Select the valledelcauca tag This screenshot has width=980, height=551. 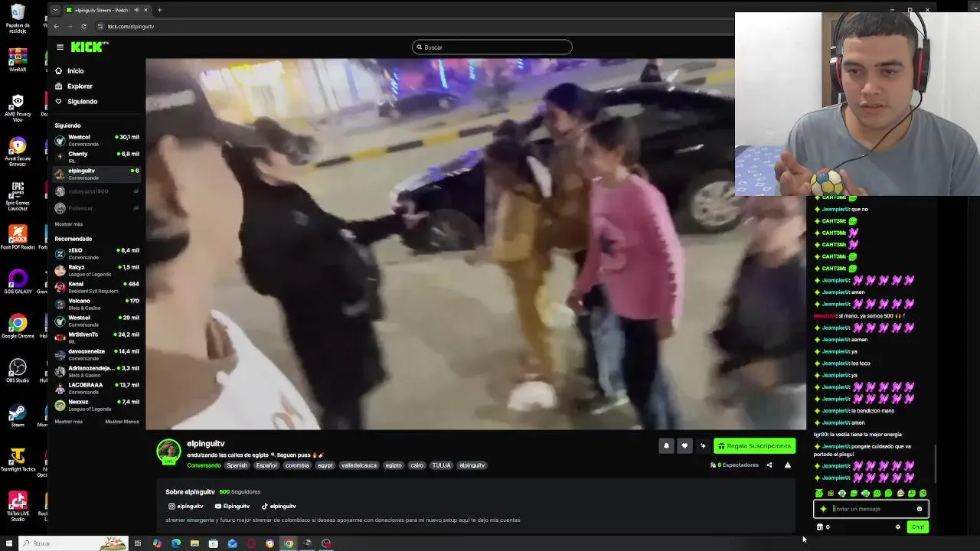(x=359, y=465)
